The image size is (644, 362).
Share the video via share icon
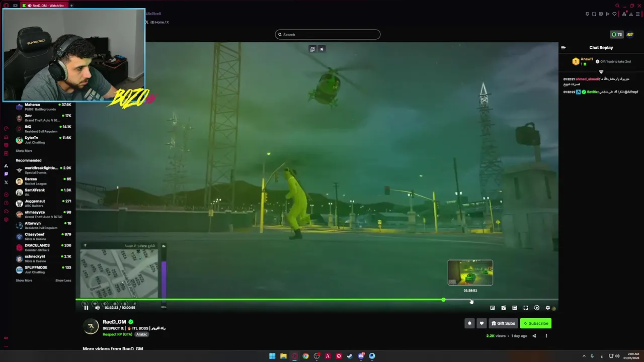click(534, 336)
